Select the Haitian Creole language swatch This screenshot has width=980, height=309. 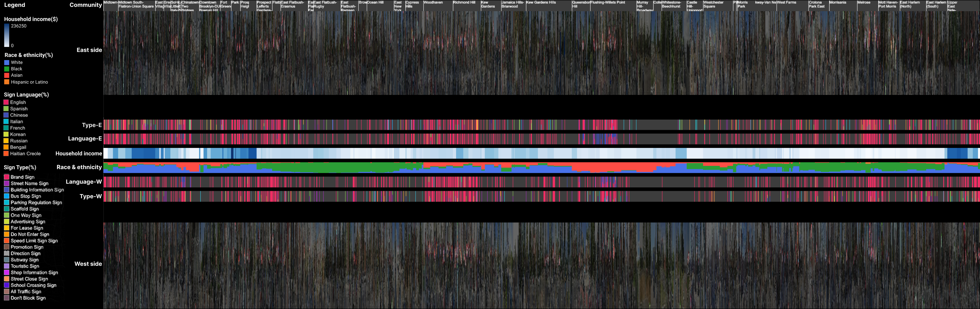[x=6, y=154]
